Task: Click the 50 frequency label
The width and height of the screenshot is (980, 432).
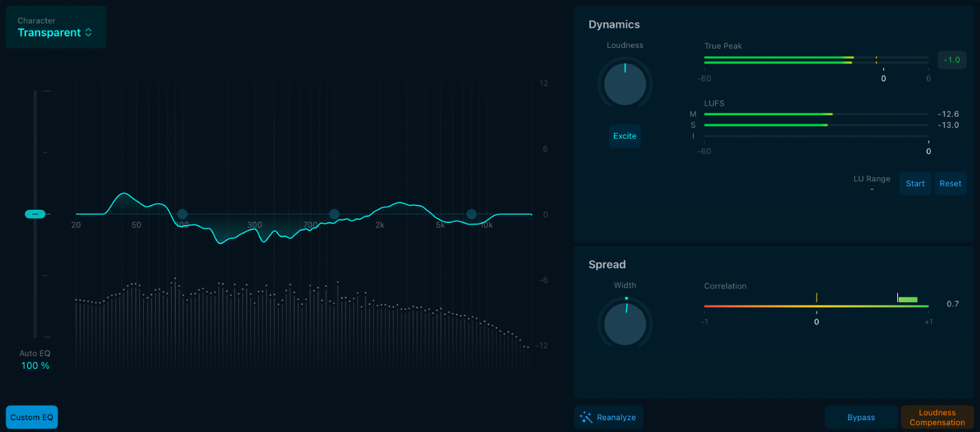Action: click(x=136, y=225)
